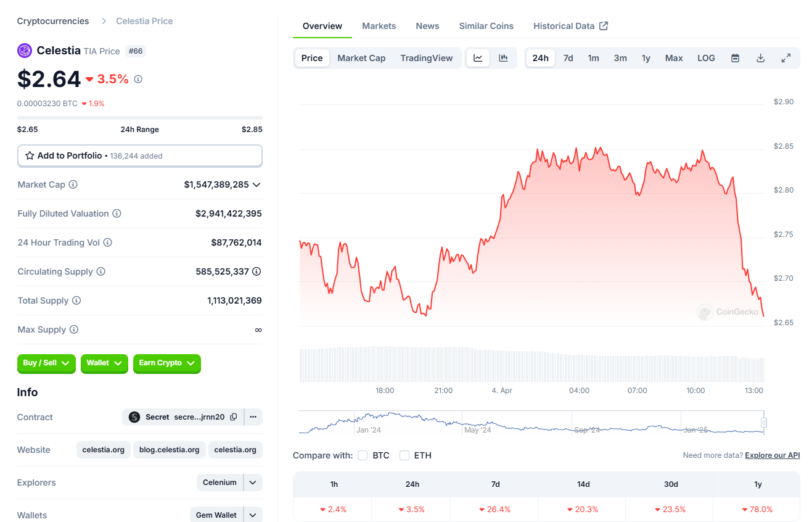Click the info icon after the 585,525,337 value

[256, 271]
